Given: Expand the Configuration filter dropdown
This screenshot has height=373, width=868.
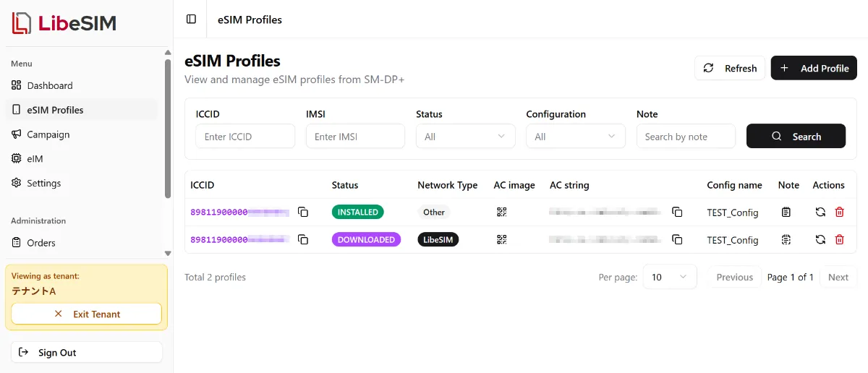Looking at the screenshot, I should [x=575, y=137].
